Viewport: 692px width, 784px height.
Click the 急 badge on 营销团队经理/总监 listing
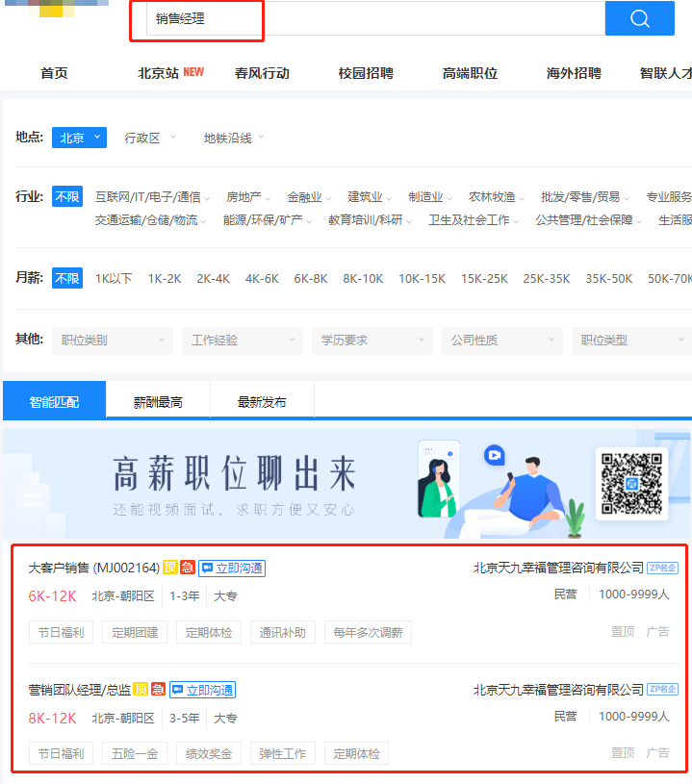click(158, 690)
